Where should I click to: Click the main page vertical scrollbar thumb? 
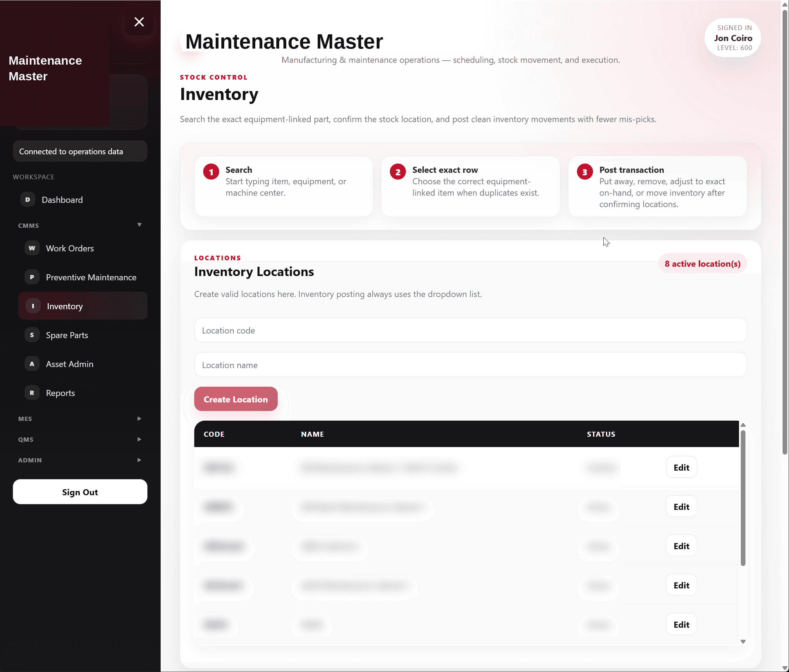tap(785, 232)
